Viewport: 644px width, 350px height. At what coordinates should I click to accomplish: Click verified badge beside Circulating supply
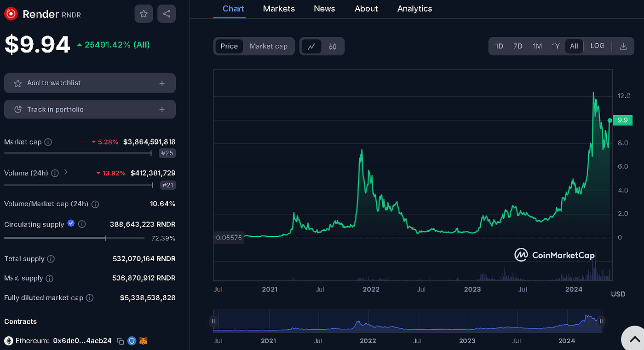point(71,223)
